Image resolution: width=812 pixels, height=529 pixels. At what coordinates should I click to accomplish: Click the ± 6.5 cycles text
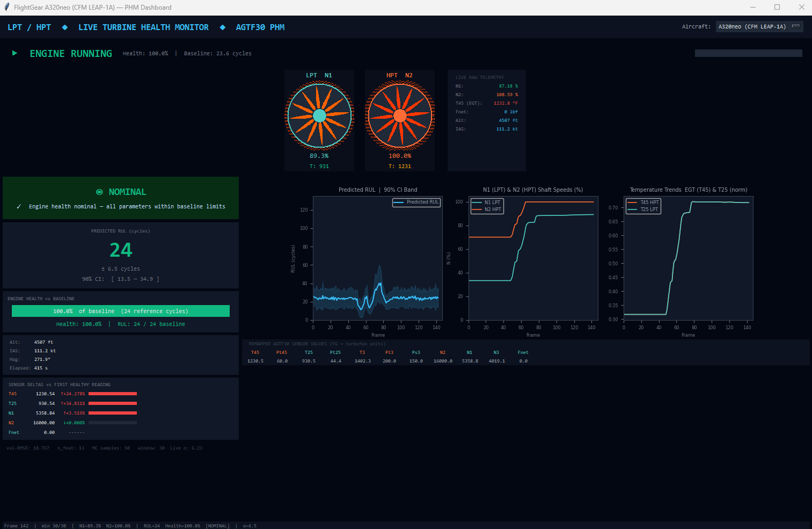tap(121, 269)
